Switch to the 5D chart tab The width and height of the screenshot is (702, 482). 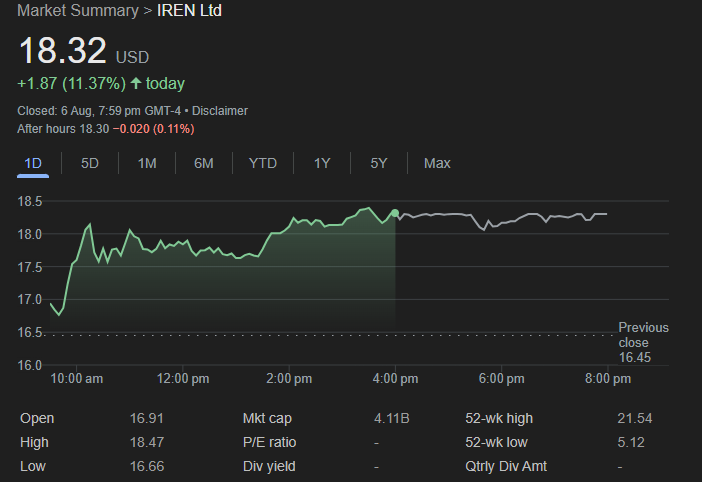[90, 163]
